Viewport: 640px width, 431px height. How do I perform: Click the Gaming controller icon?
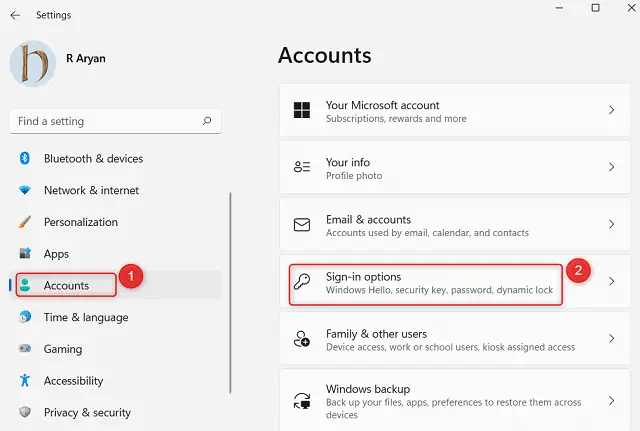[25, 349]
